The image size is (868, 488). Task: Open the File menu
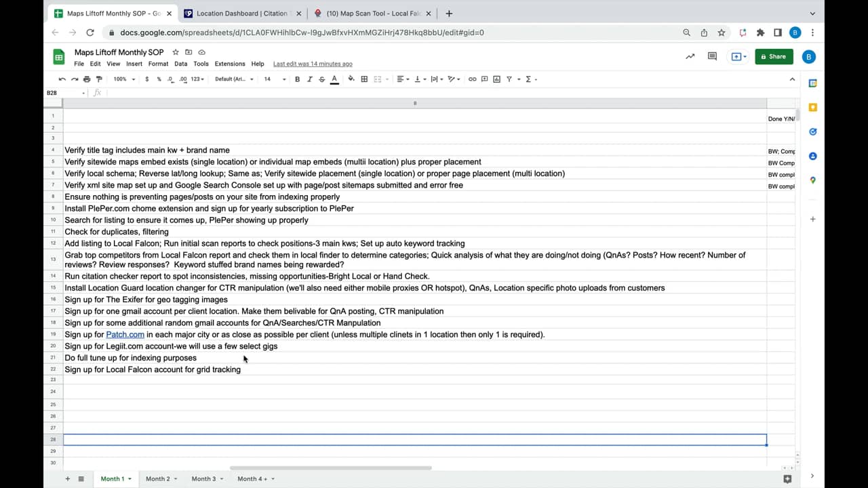(x=79, y=64)
